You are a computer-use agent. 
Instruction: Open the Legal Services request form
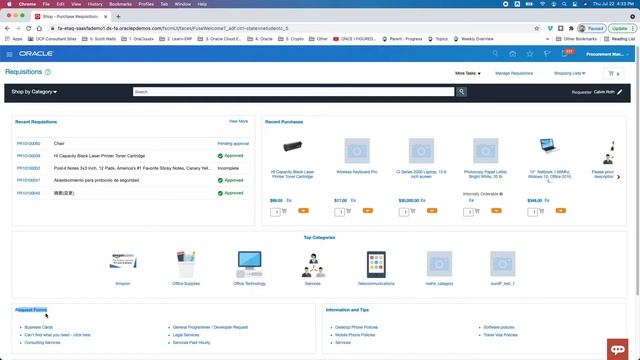tap(186, 335)
